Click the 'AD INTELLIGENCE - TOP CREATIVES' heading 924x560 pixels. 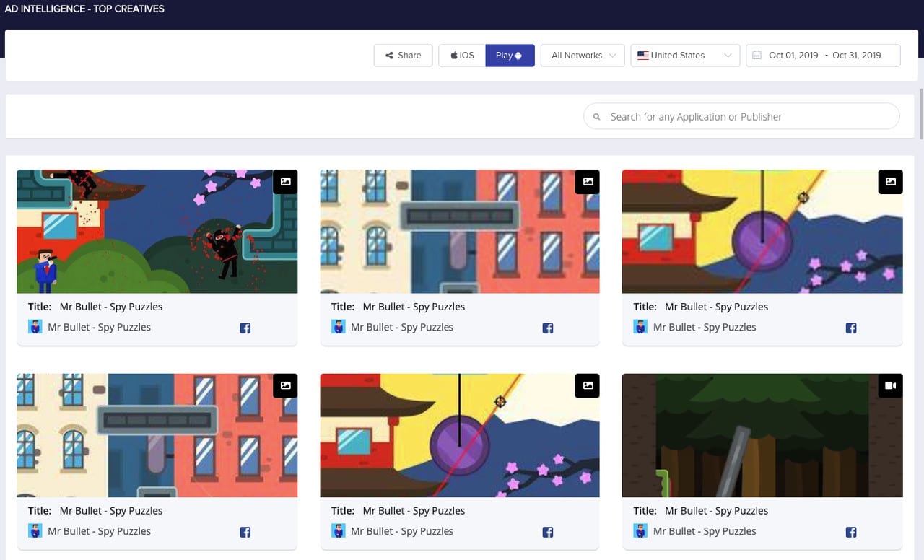84,9
